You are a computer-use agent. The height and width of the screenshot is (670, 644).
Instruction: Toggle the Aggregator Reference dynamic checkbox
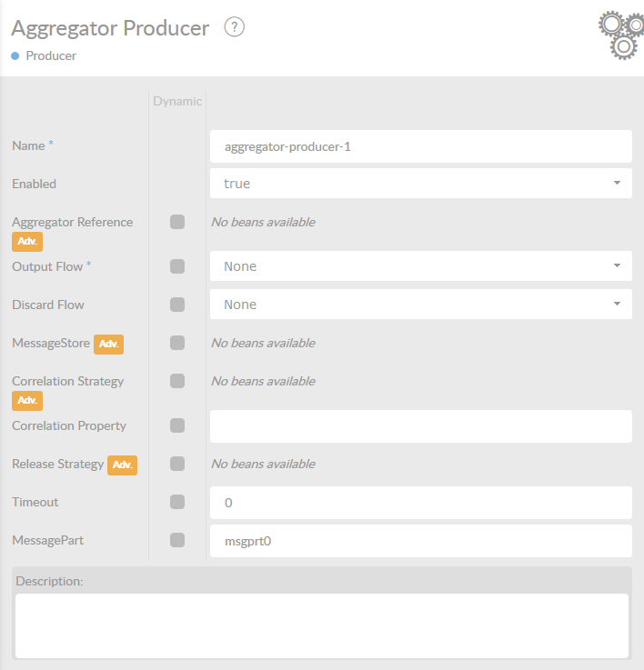pyautogui.click(x=177, y=222)
